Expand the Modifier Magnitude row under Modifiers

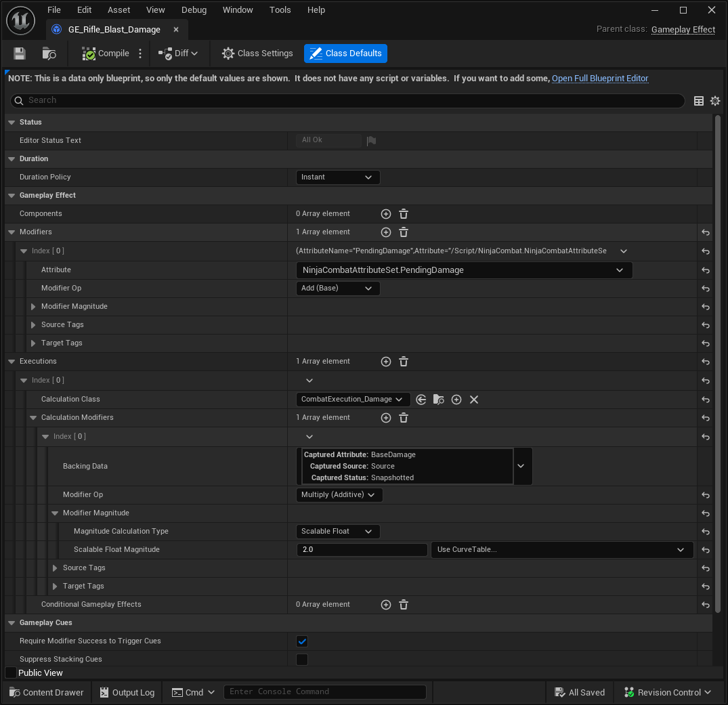[x=33, y=307]
